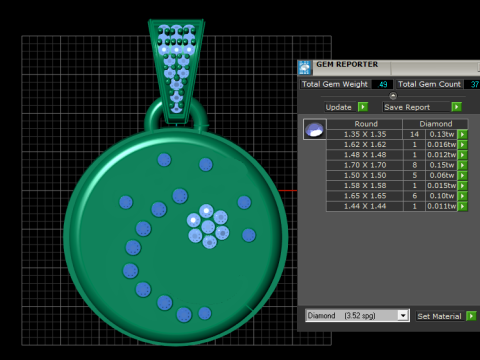Click the Total Gem Weight value field
The width and height of the screenshot is (480, 360).
click(x=382, y=84)
